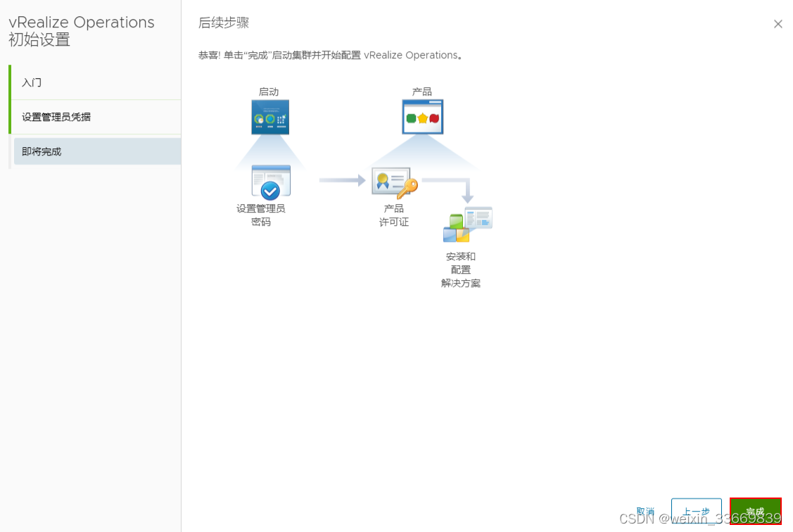
Task: Click the 启动 dashboard icon
Action: (x=270, y=117)
